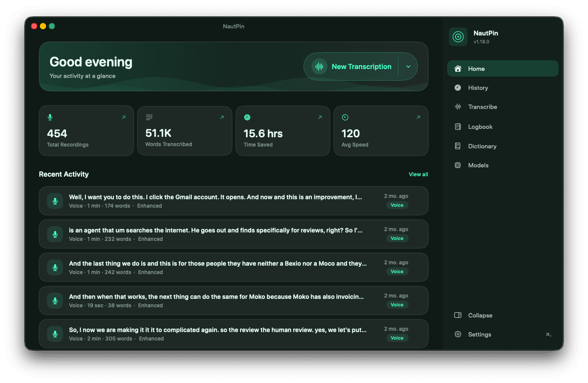
Task: Click Voice tag on Gmail account recording
Action: 397,205
